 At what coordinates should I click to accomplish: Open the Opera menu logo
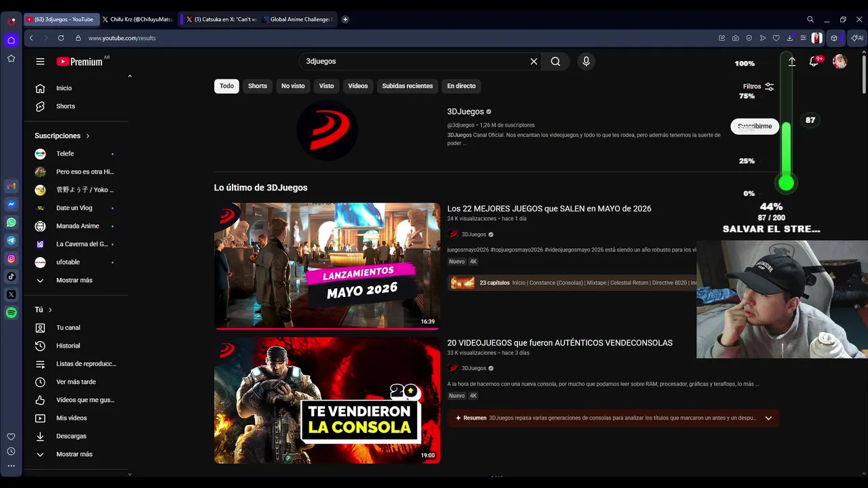pos(12,21)
